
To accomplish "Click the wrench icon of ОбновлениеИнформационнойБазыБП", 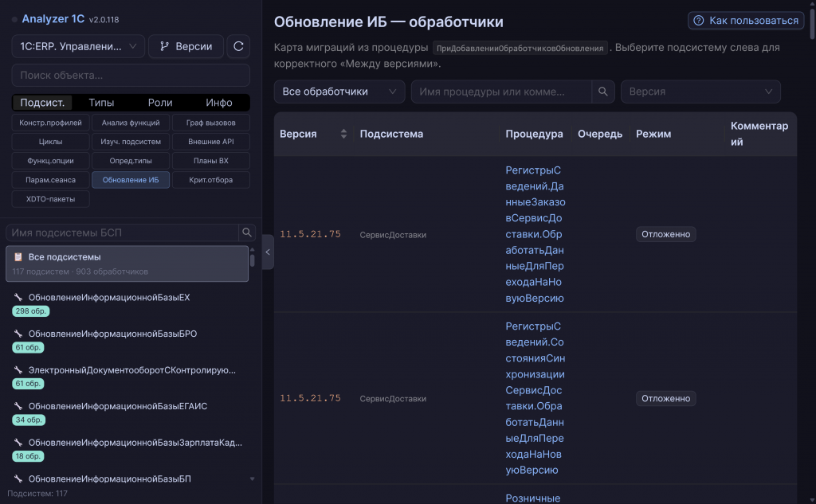I will (18, 479).
